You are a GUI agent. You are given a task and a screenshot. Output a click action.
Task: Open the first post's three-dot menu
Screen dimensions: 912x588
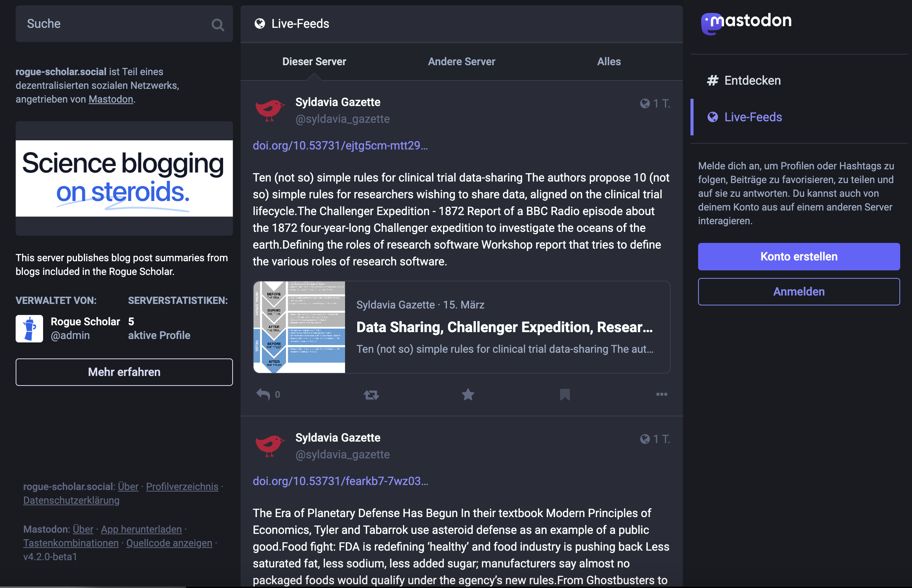click(x=661, y=394)
